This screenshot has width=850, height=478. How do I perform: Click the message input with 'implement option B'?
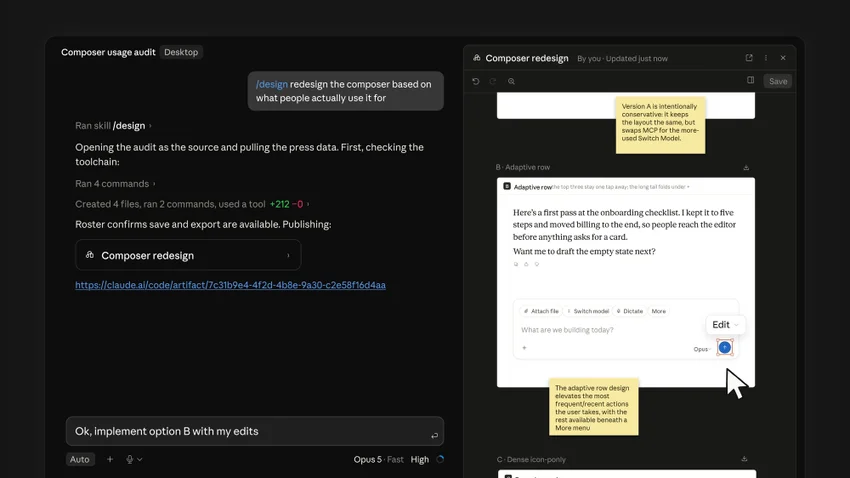coord(255,431)
